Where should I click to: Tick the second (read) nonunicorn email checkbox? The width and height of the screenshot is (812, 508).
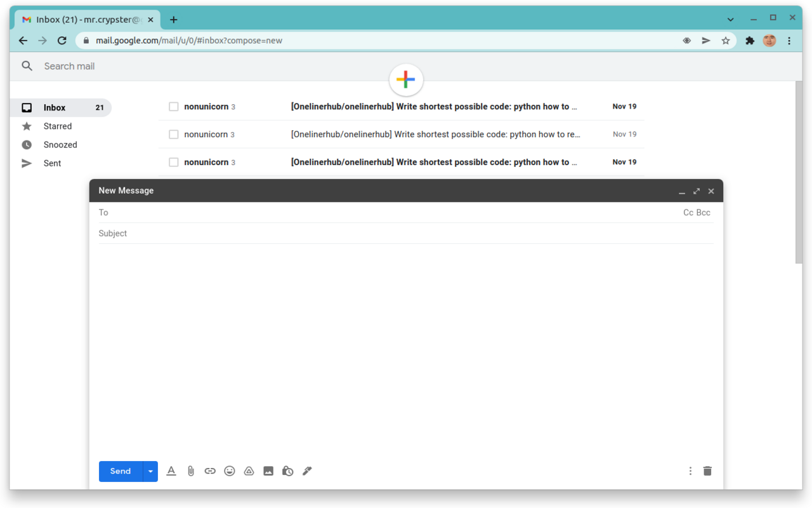174,135
